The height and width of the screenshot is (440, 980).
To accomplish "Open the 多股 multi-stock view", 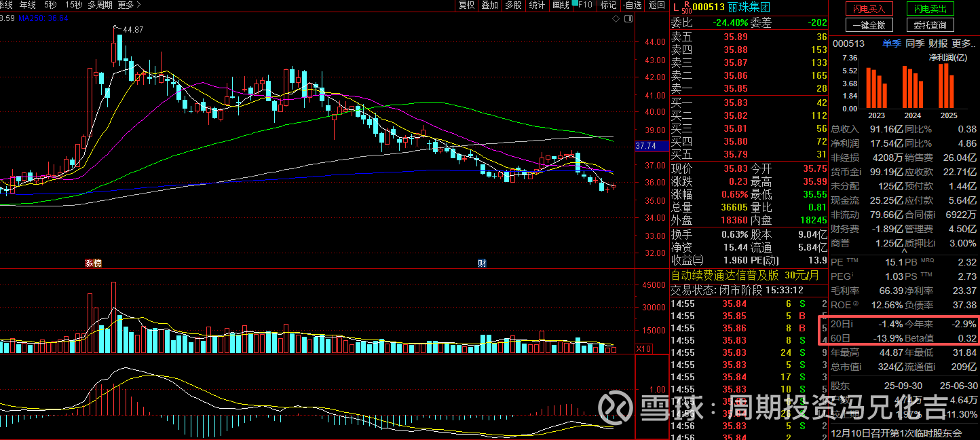I will tap(513, 5).
